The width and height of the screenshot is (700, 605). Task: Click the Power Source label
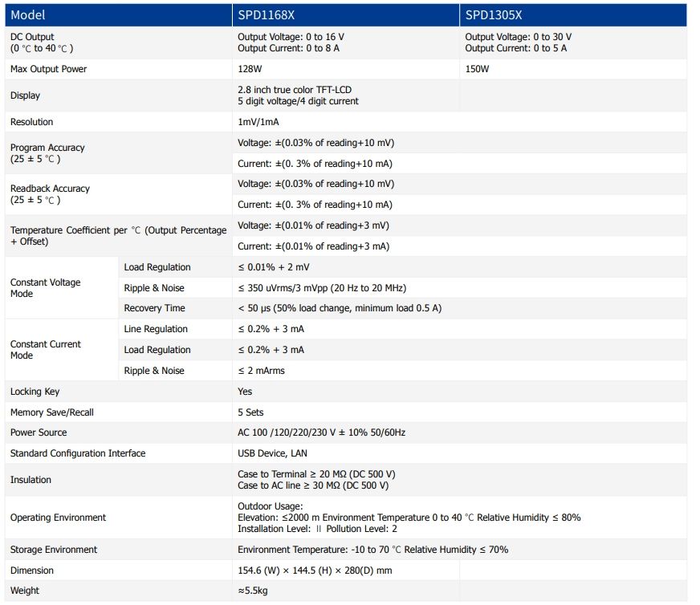click(39, 432)
